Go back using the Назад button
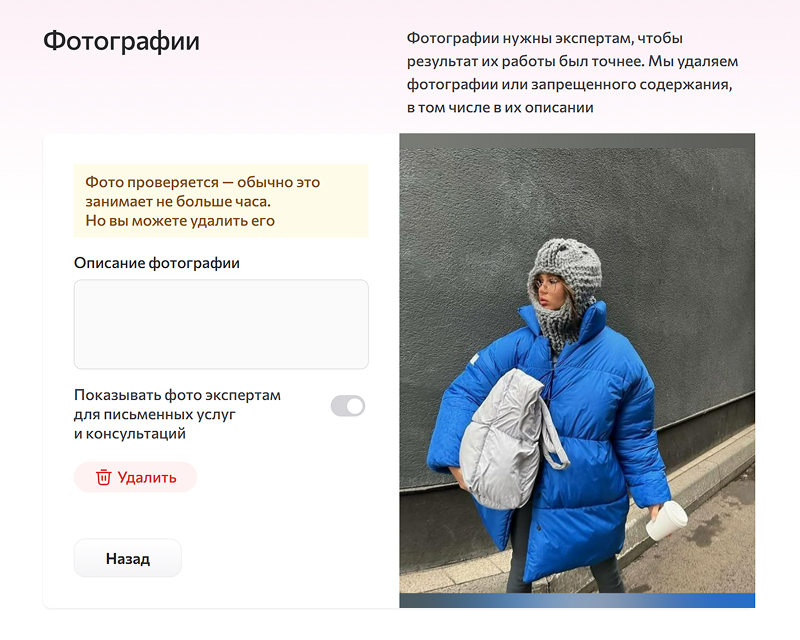The height and width of the screenshot is (640, 800). [x=128, y=558]
